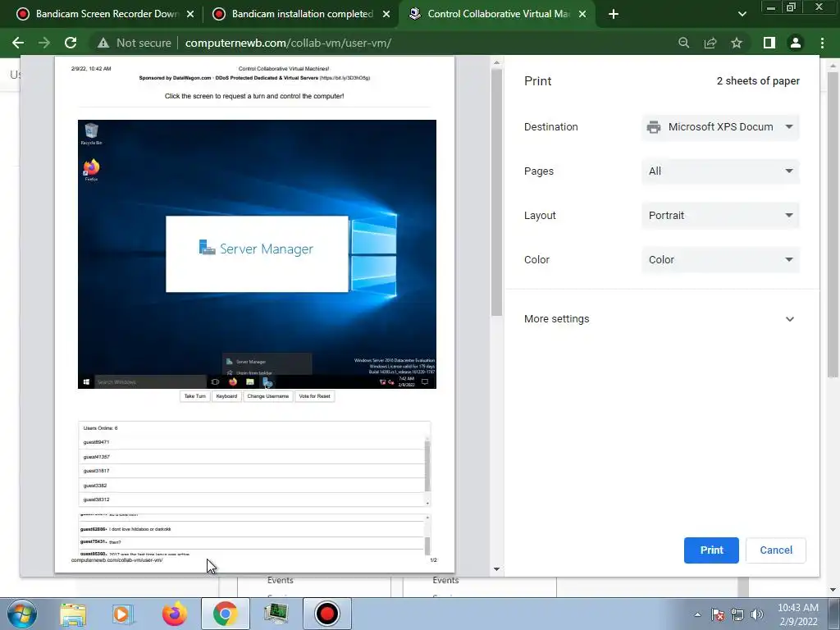Show hidden tray icons arrow

pyautogui.click(x=697, y=614)
